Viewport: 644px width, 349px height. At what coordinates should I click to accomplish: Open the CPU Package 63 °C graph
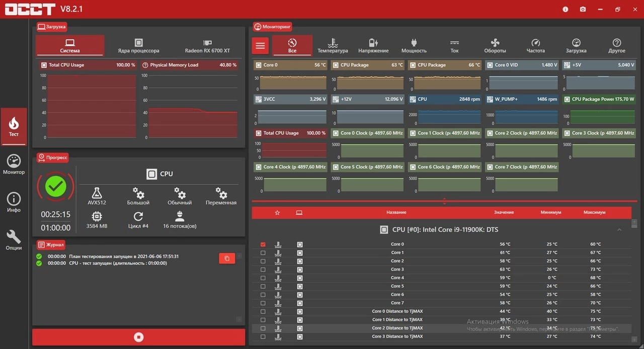[x=367, y=76]
